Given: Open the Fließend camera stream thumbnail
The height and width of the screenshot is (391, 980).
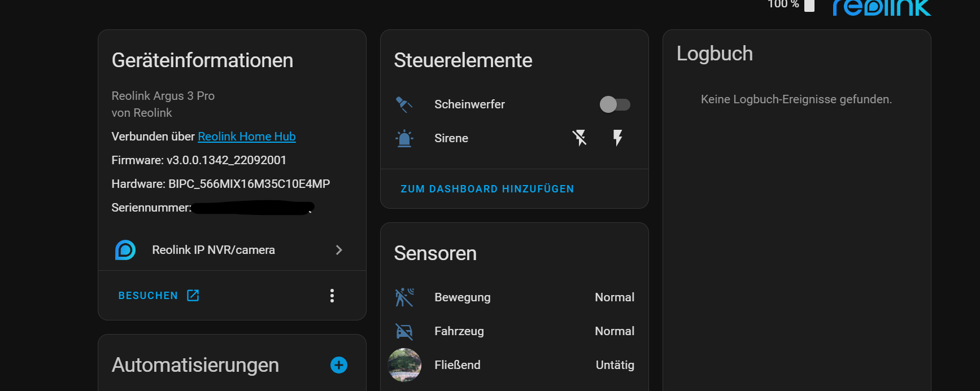Looking at the screenshot, I should 404,365.
